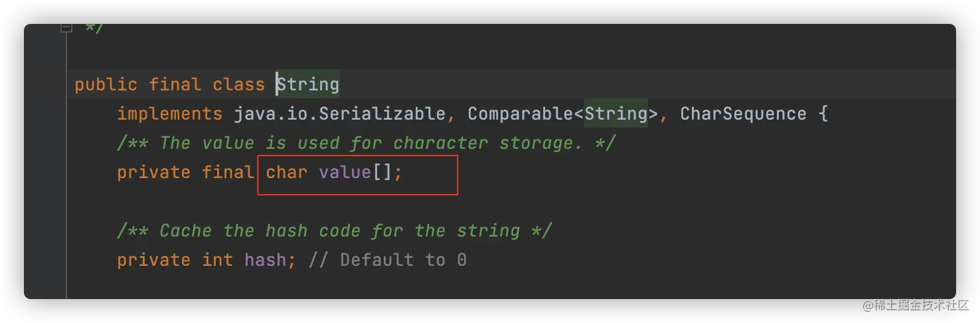The image size is (980, 323).
Task: Click on java.io.Serializable interface name
Action: (x=339, y=114)
